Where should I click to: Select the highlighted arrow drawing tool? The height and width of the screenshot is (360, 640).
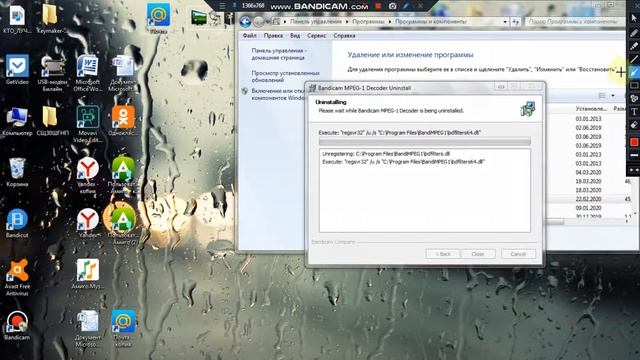pos(634,72)
